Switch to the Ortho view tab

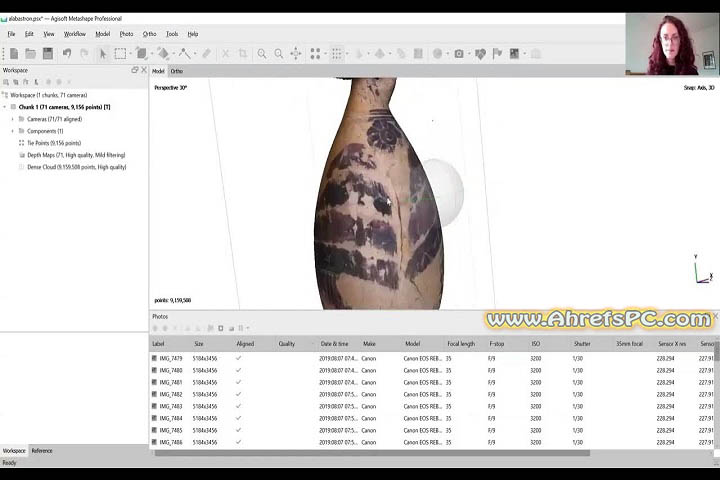(x=177, y=71)
